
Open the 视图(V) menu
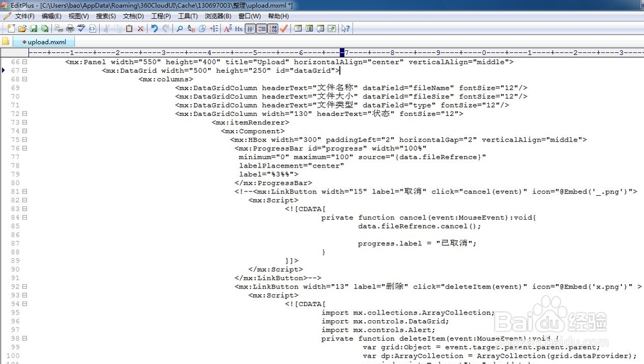pyautogui.click(x=79, y=16)
